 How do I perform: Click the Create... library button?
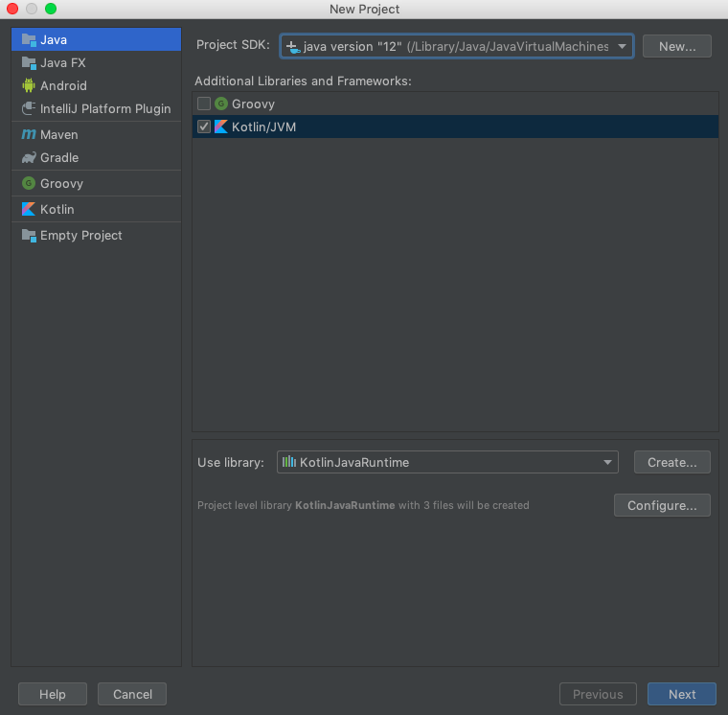coord(672,462)
